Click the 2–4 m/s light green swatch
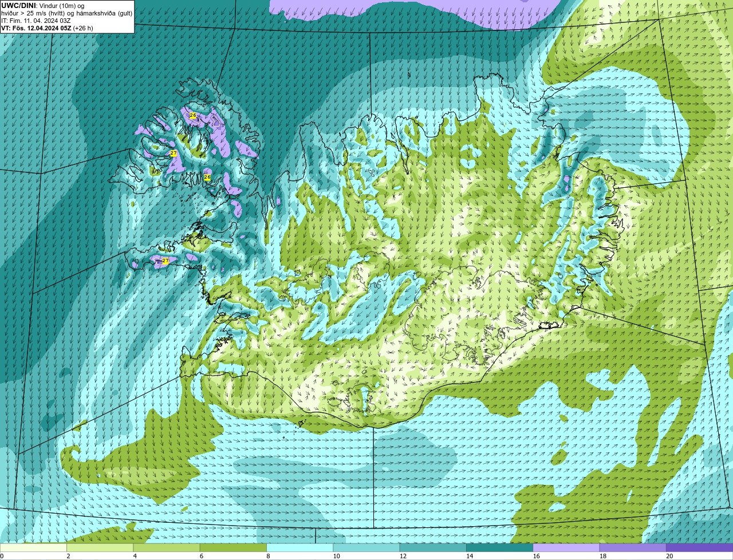This screenshot has width=733, height=560. point(100,547)
